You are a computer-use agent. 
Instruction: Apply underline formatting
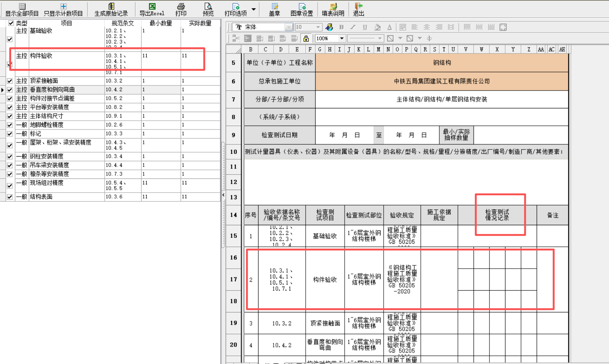(365, 27)
